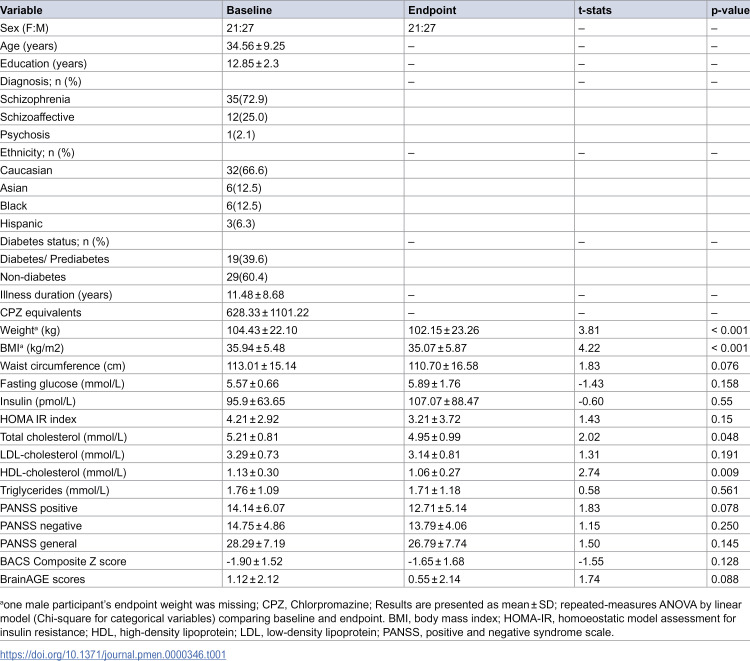Click the 'Insulin (pmol/L)' row label
This screenshot has width=750, height=661.
(38, 401)
